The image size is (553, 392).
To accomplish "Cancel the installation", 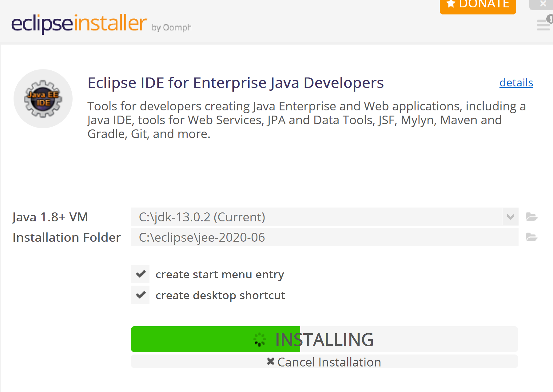I will [x=324, y=362].
